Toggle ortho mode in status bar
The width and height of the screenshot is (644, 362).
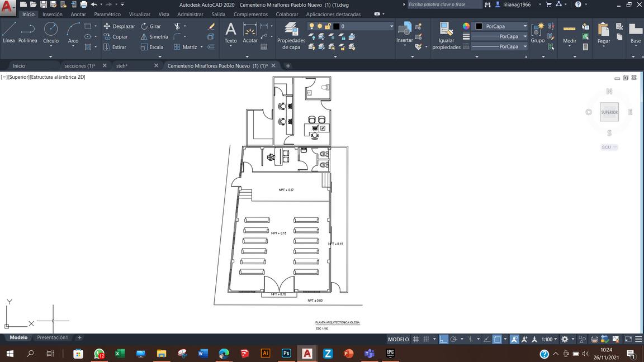[x=443, y=340]
